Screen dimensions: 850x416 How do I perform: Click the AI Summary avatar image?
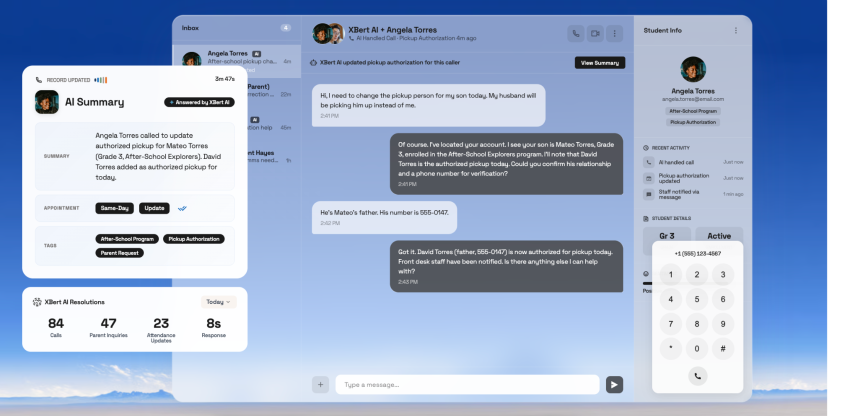[47, 102]
